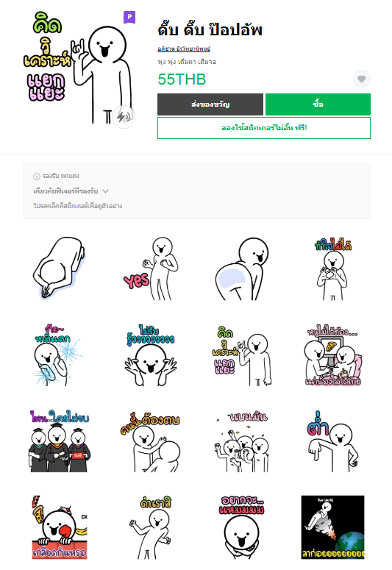The height and width of the screenshot is (570, 392).
Task: Select the computer pizza sticker
Action: pyautogui.click(x=332, y=355)
